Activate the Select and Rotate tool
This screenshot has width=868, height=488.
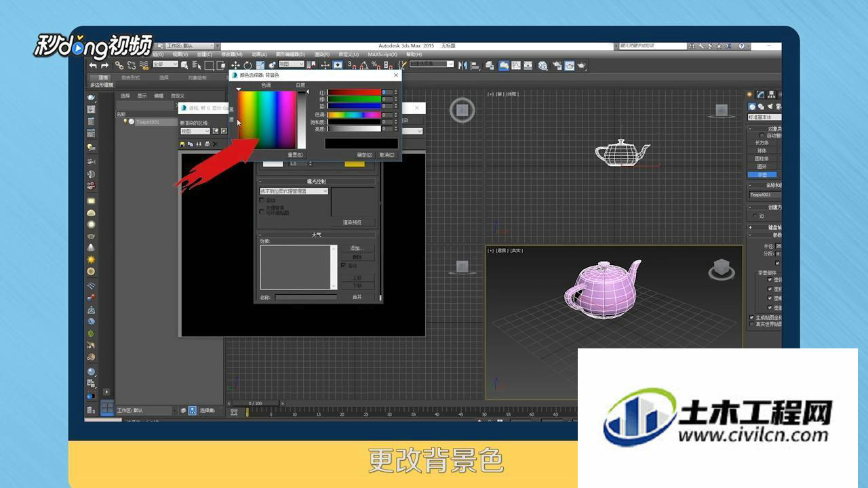pyautogui.click(x=248, y=65)
